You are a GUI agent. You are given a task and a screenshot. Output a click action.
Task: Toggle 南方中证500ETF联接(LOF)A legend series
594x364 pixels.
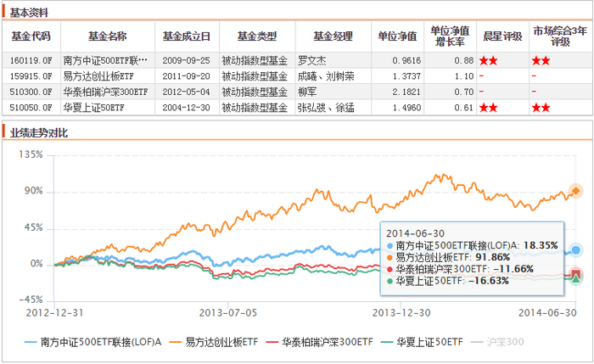[x=92, y=342]
